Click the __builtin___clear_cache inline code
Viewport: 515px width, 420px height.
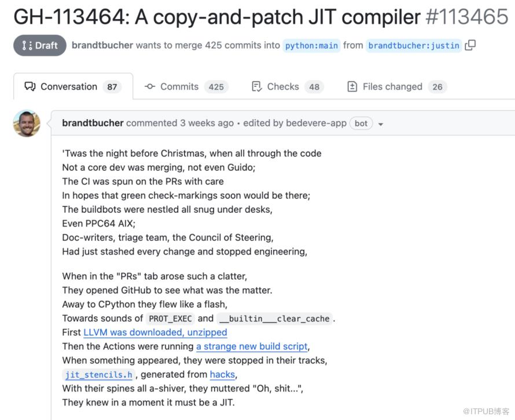tap(275, 319)
